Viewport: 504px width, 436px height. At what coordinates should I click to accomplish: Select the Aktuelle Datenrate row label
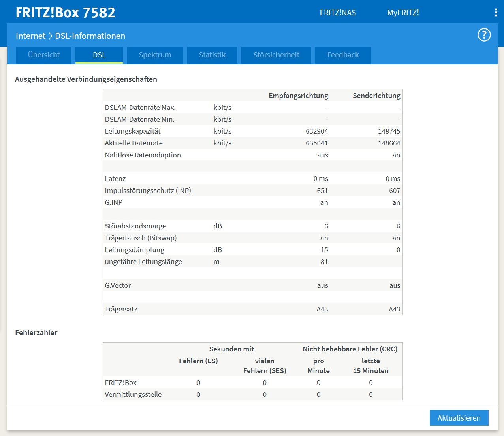134,143
